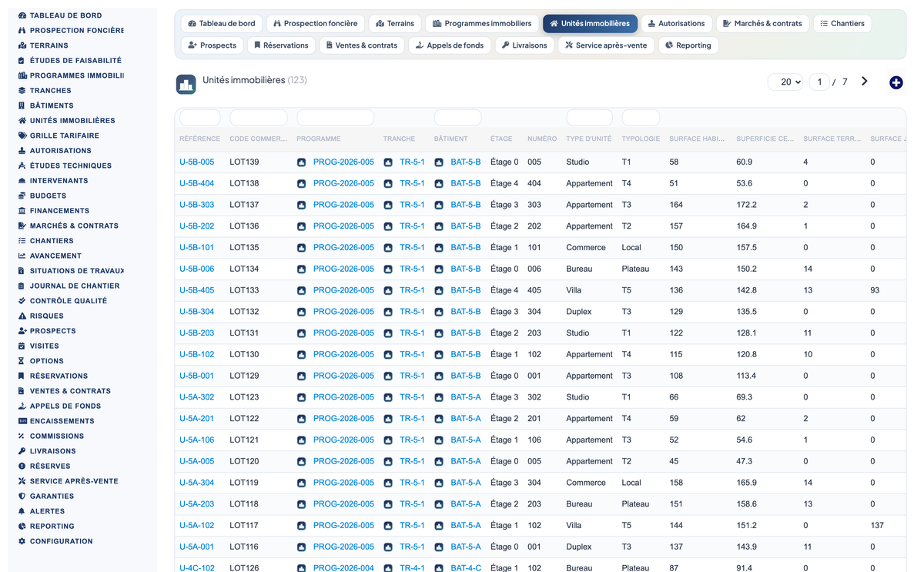
Task: Open the Programmes immobiliers tab
Action: tap(482, 24)
